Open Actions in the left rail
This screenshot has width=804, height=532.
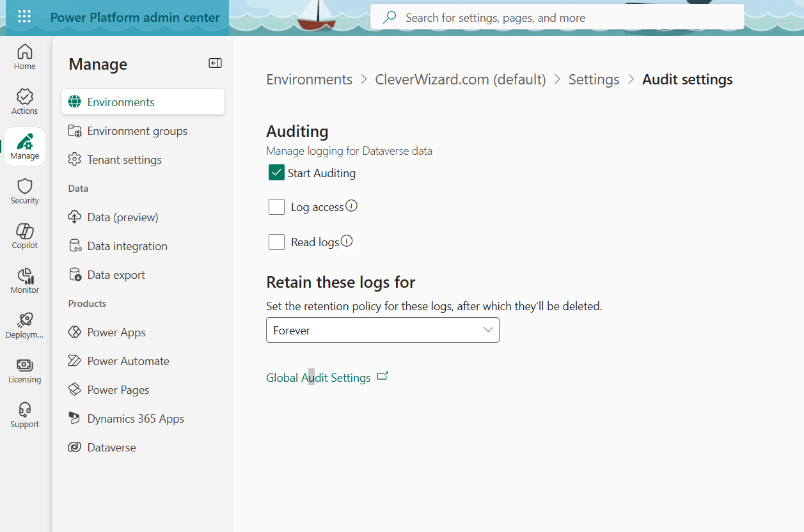pos(25,96)
